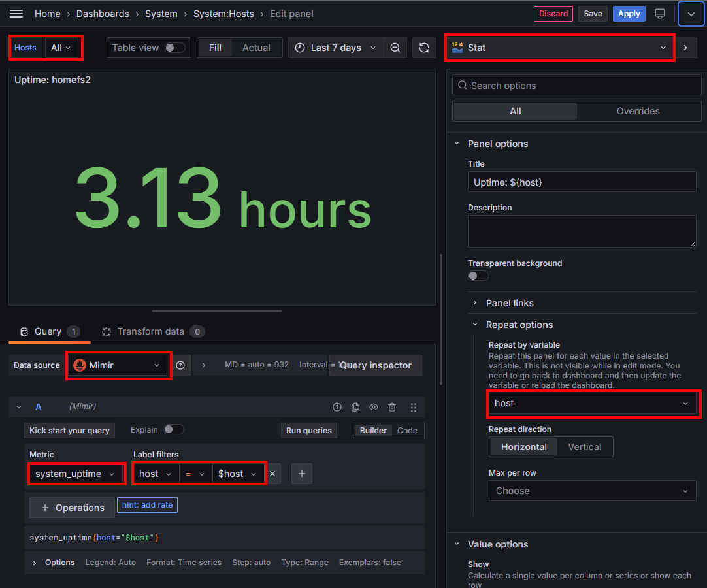Go to Home breadcrumb
The height and width of the screenshot is (588, 707).
[47, 14]
